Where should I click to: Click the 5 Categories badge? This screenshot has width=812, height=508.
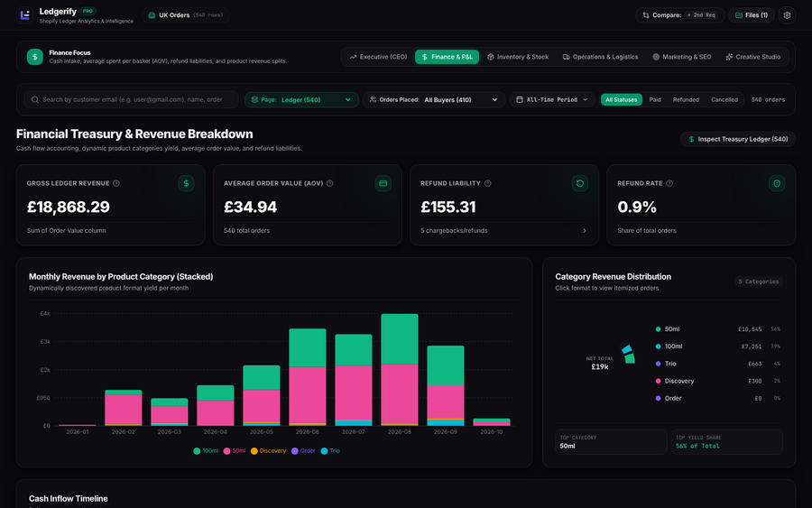pyautogui.click(x=758, y=282)
